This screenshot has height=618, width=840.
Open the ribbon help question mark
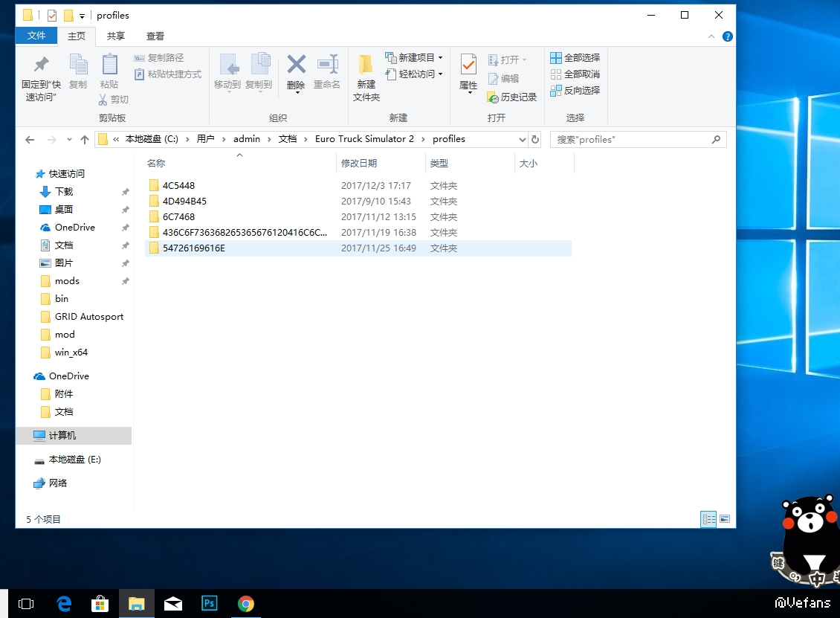coord(727,36)
